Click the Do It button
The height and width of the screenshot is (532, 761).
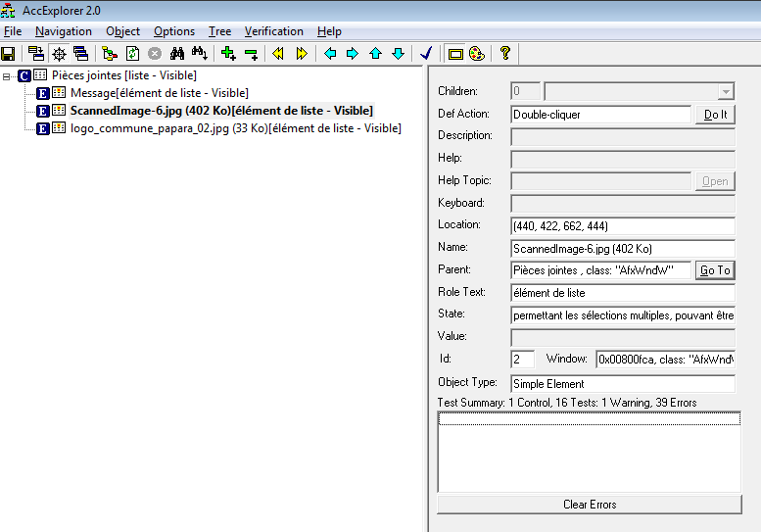[715, 115]
